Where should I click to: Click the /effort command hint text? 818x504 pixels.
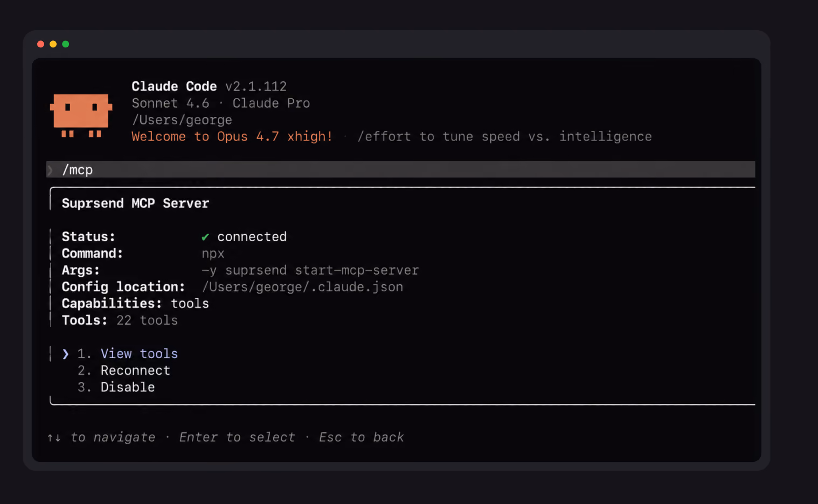504,137
